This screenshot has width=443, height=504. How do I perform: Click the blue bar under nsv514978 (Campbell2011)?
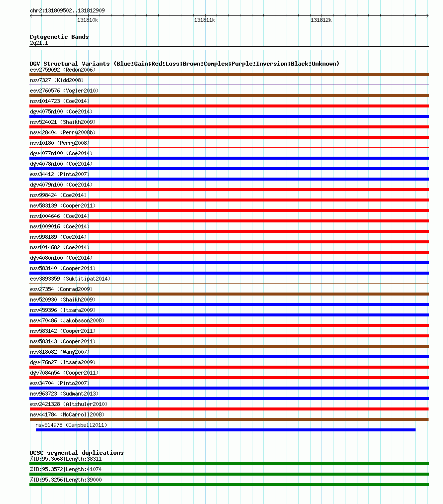point(225,430)
